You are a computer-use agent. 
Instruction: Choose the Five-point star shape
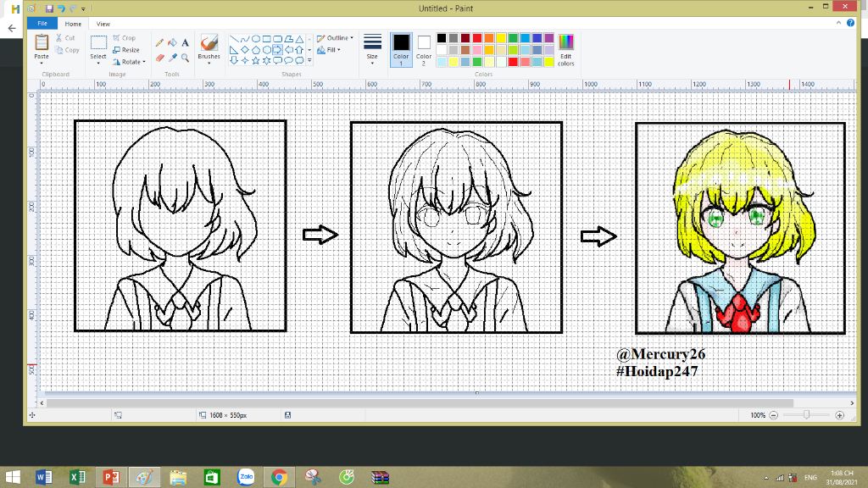point(256,60)
